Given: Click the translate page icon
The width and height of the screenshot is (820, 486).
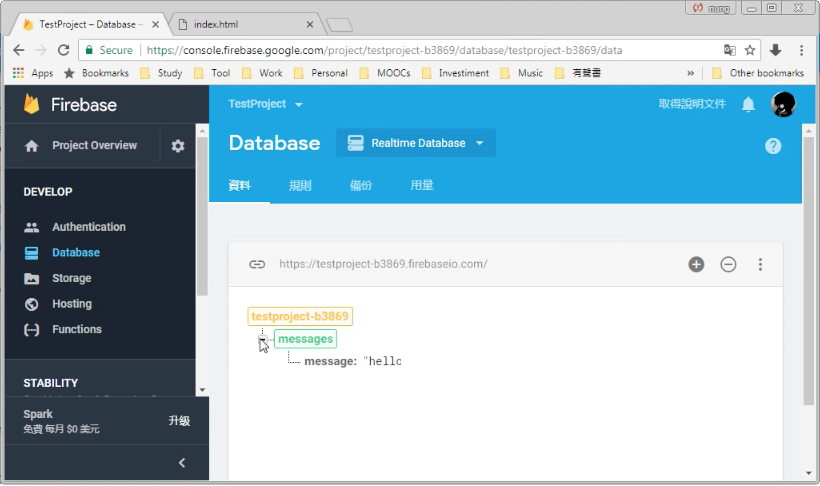Looking at the screenshot, I should [x=730, y=50].
